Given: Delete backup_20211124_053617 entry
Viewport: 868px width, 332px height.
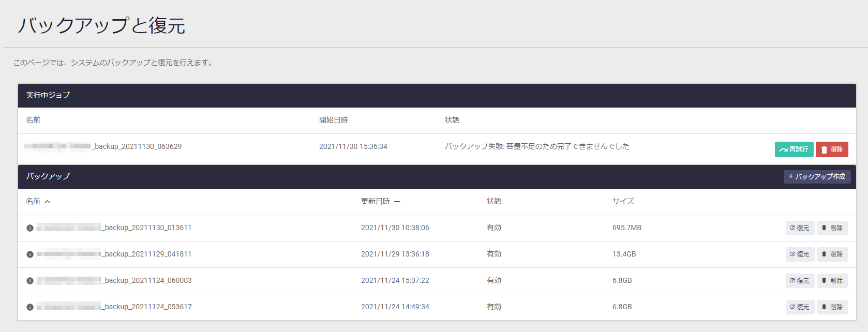Looking at the screenshot, I should click(832, 307).
